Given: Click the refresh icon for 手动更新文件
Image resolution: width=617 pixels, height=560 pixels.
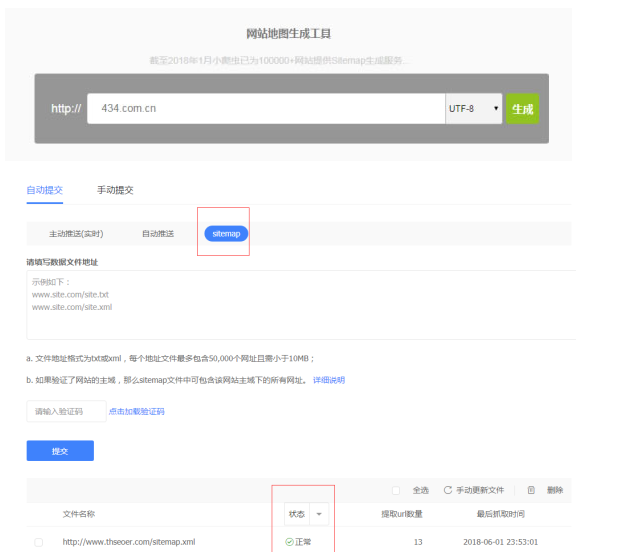Looking at the screenshot, I should click(448, 490).
